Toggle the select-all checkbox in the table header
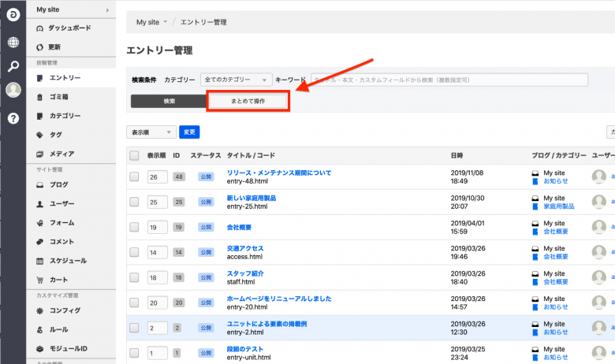The width and height of the screenshot is (615, 364). [134, 155]
